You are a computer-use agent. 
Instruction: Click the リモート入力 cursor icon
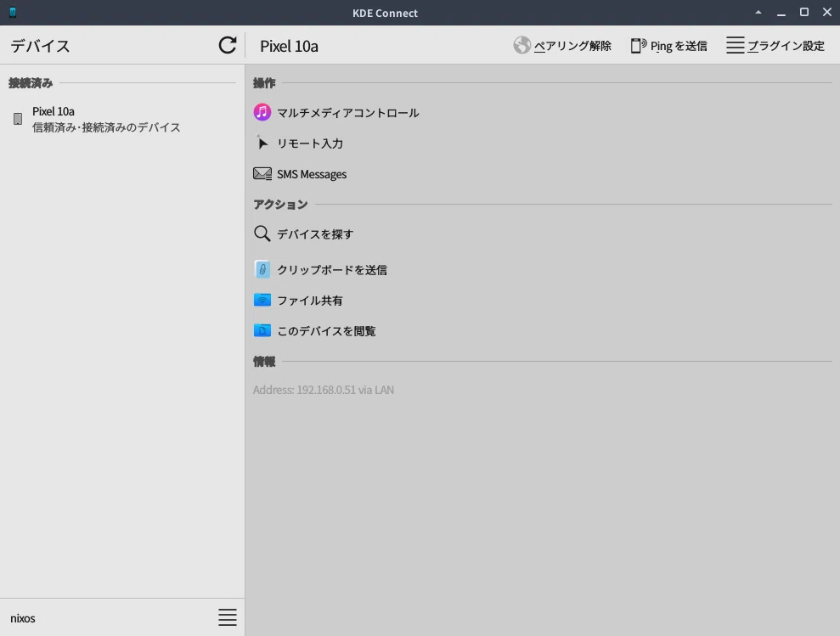click(x=262, y=143)
